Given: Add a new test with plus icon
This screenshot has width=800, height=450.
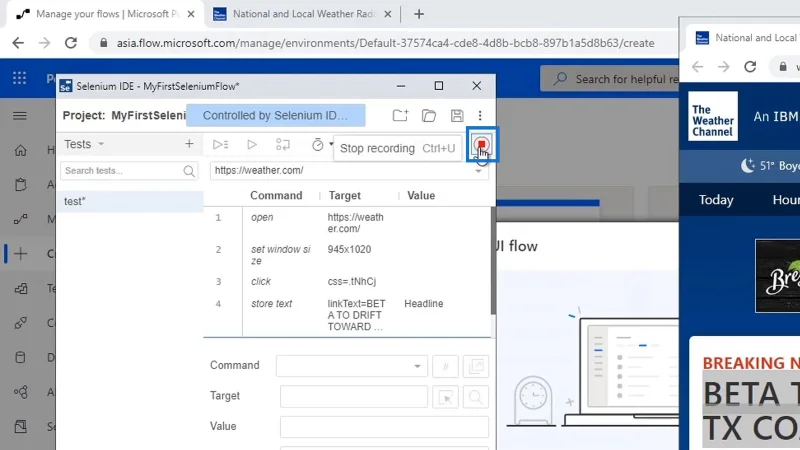Looking at the screenshot, I should pyautogui.click(x=189, y=144).
